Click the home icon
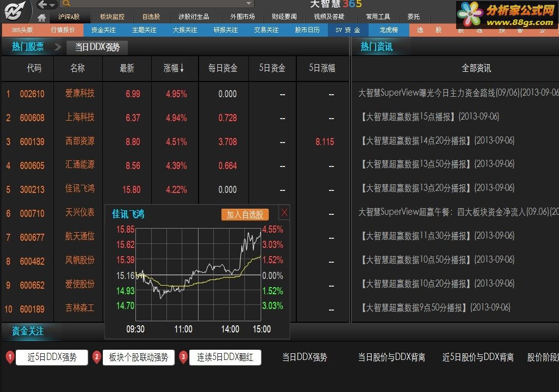Screen dimensions: 559x392 (x=42, y=17)
